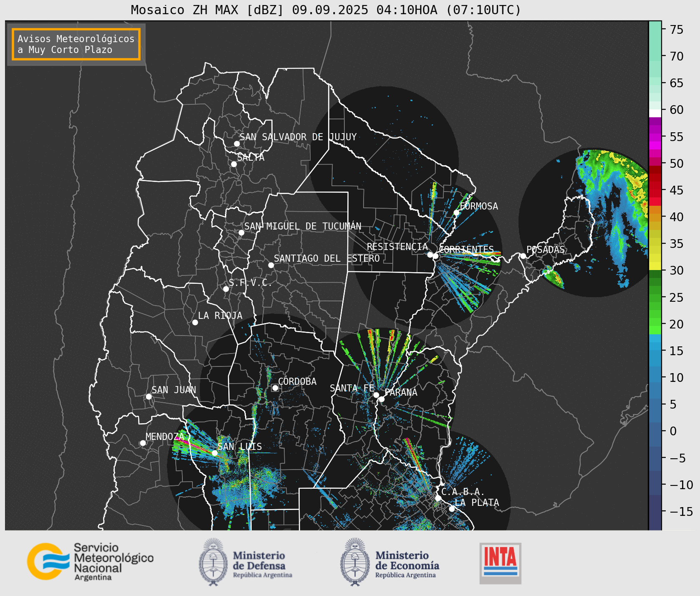Select the POSADAS city label

point(546,250)
